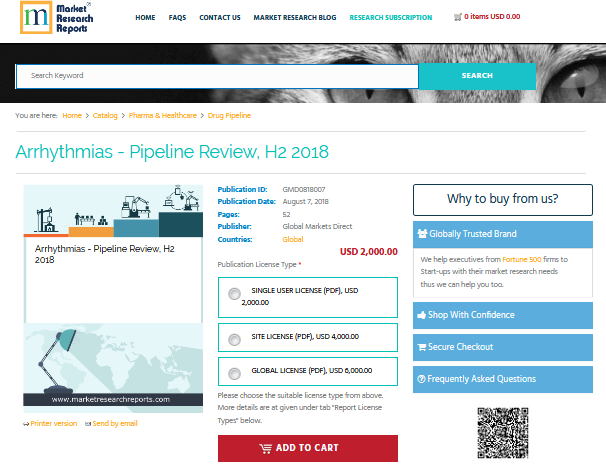Image resolution: width=606 pixels, height=472 pixels.
Task: Click the QR code image
Action: [502, 433]
